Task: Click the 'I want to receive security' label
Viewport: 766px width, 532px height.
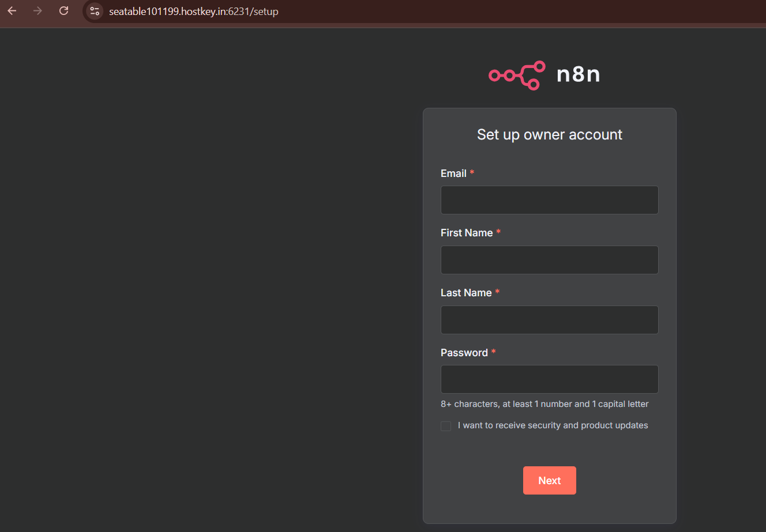Action: pos(553,425)
